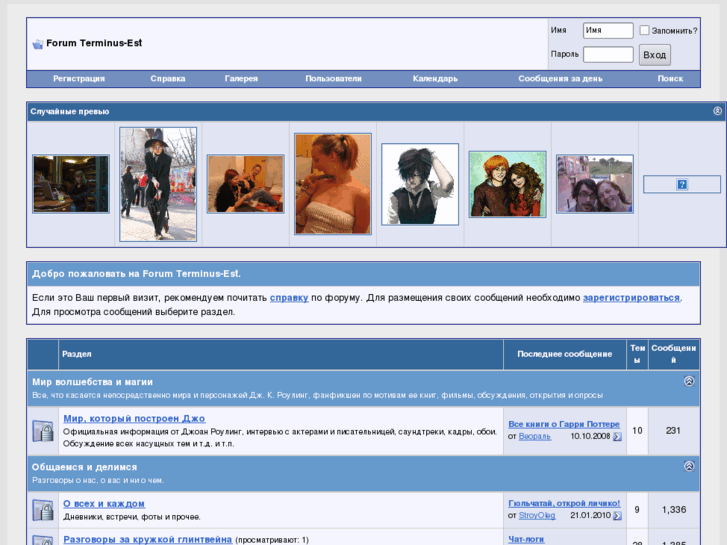Open Справка in the navigation bar

coord(168,79)
